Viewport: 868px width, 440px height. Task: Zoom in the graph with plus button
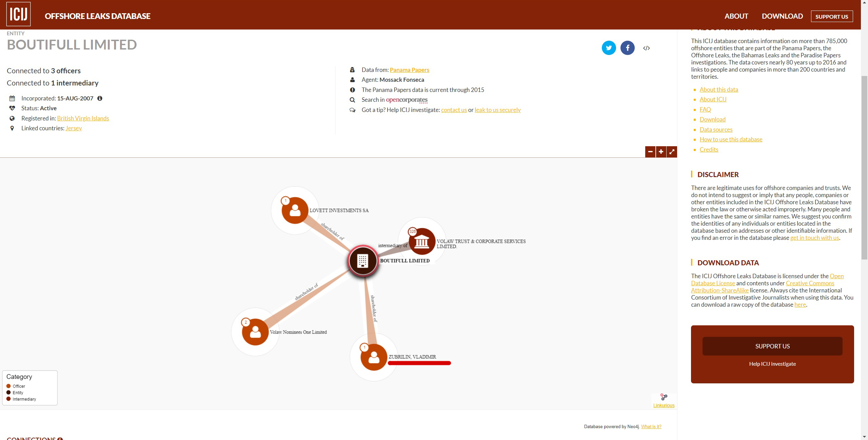tap(661, 152)
